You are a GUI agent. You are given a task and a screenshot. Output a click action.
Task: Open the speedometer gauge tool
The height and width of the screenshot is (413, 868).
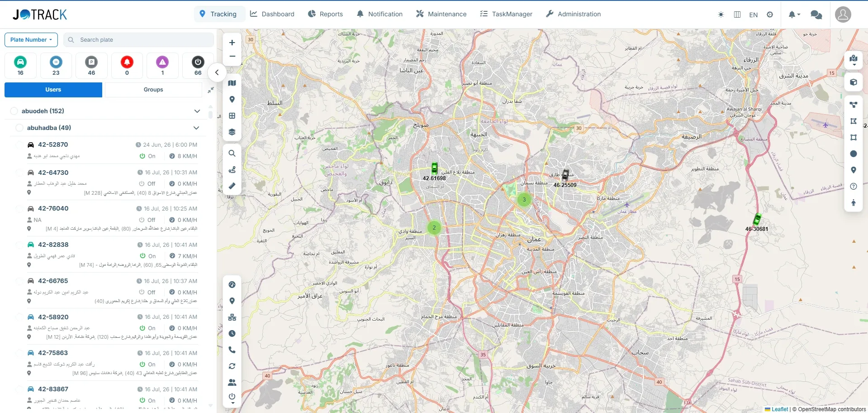coord(232,285)
